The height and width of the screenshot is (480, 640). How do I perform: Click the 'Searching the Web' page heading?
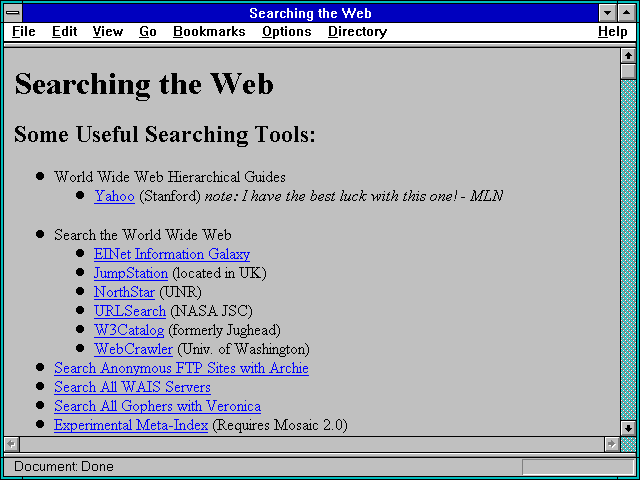pos(144,84)
